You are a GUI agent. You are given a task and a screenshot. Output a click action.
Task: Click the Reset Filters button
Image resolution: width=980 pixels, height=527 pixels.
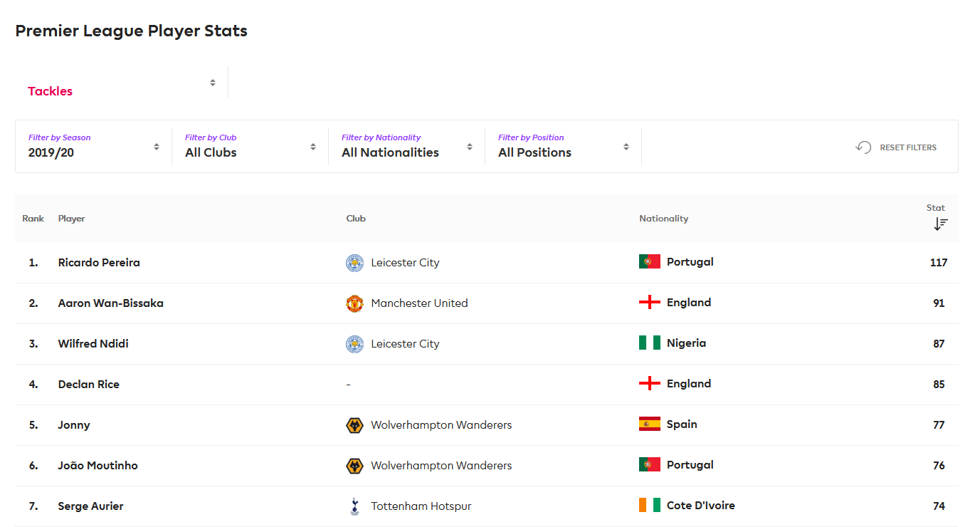point(896,147)
